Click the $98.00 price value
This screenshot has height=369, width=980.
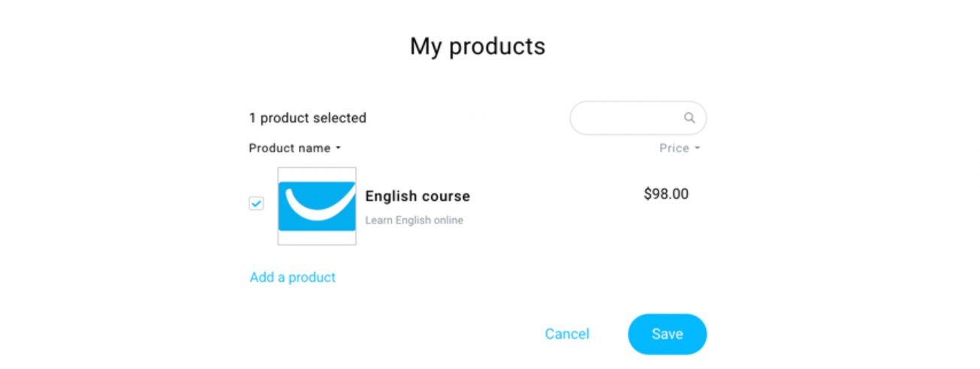666,194
